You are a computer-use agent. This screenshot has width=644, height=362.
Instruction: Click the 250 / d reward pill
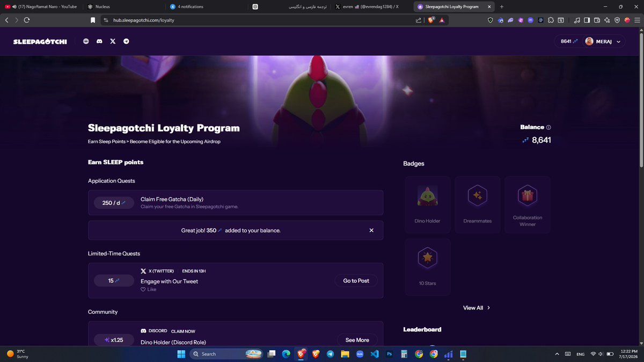(114, 203)
